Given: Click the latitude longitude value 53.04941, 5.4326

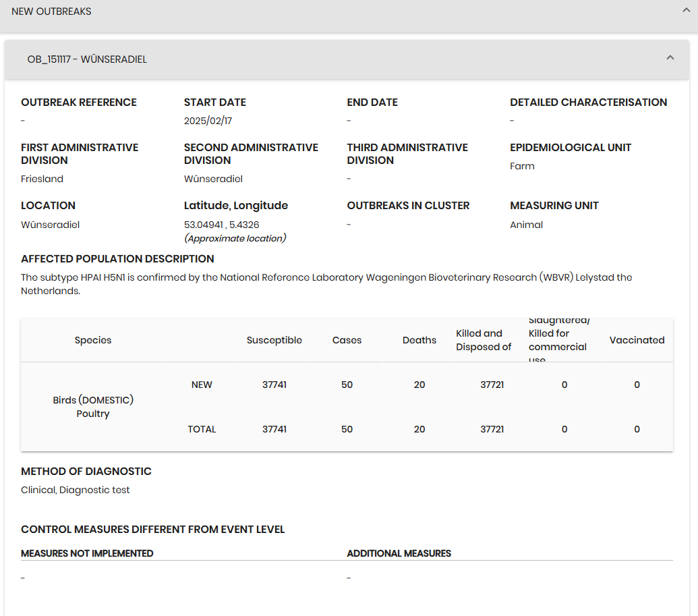Looking at the screenshot, I should (221, 225).
